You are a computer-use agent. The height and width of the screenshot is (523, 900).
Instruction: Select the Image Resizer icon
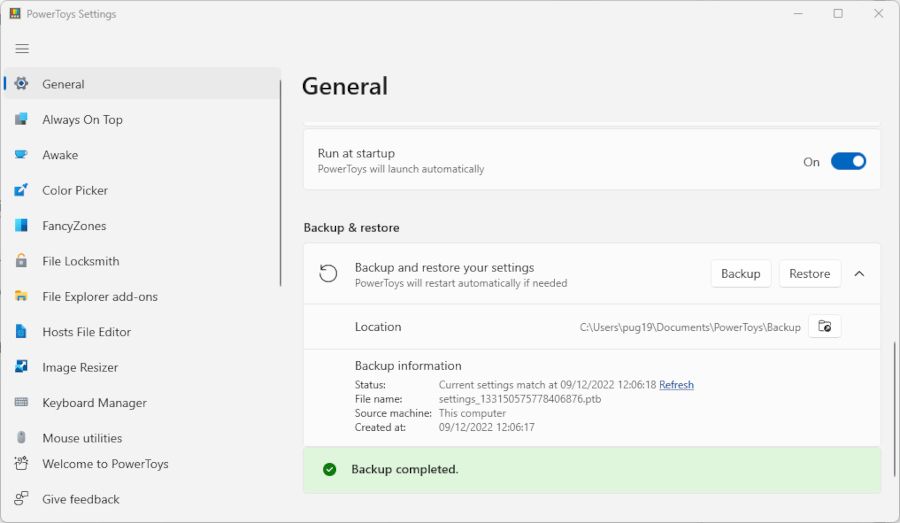click(x=21, y=367)
